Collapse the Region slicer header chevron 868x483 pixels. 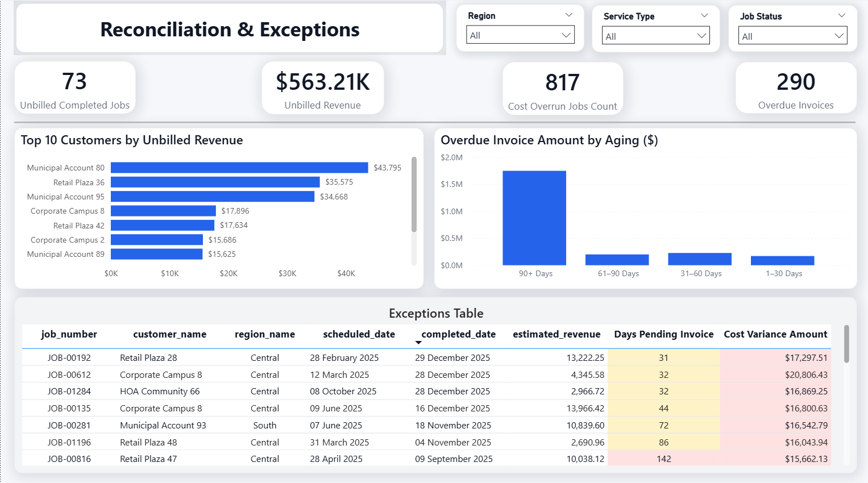coord(568,15)
